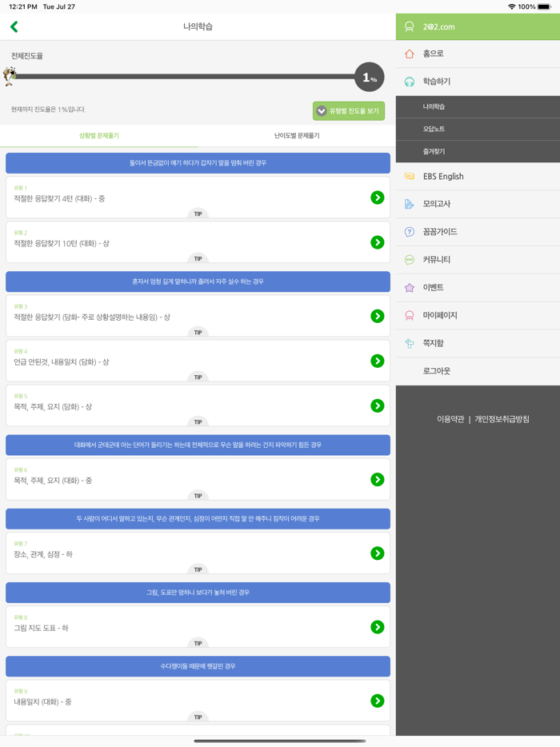Screen dimensions: 560x747
Task: Tap the 이벤트 star icon
Action: click(x=409, y=288)
